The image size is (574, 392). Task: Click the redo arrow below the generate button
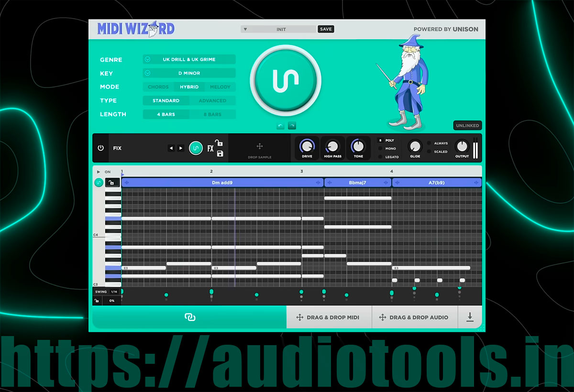[292, 126]
